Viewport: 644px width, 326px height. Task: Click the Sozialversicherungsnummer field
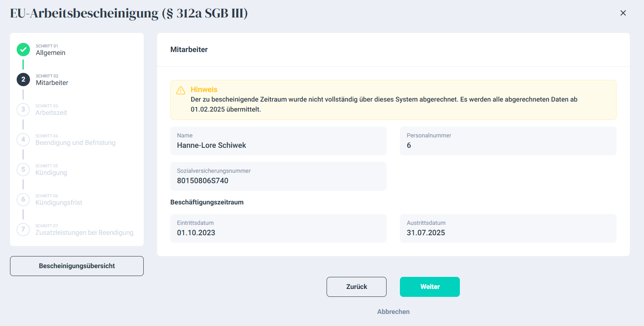[278, 177]
